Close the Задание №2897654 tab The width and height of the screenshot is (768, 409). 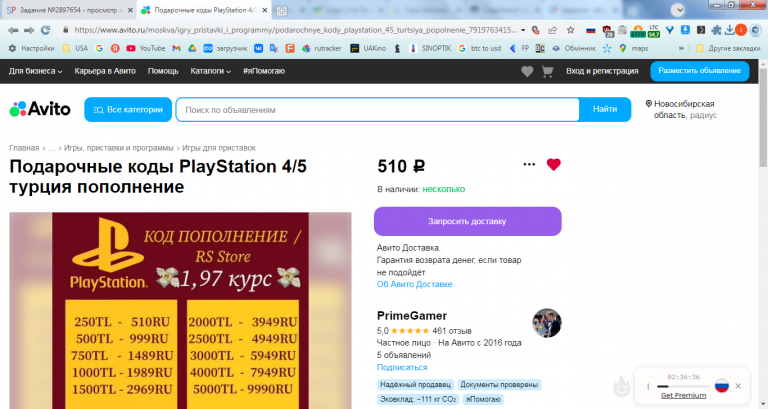click(130, 10)
